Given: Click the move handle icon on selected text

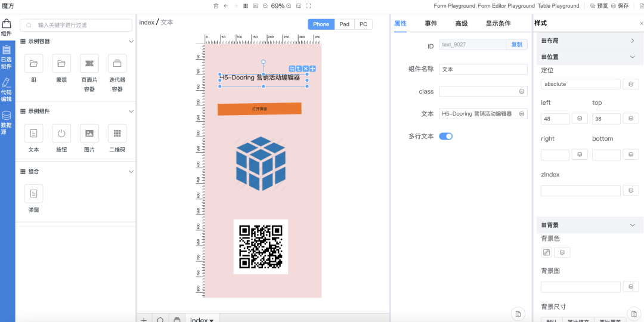Looking at the screenshot, I should (x=312, y=69).
